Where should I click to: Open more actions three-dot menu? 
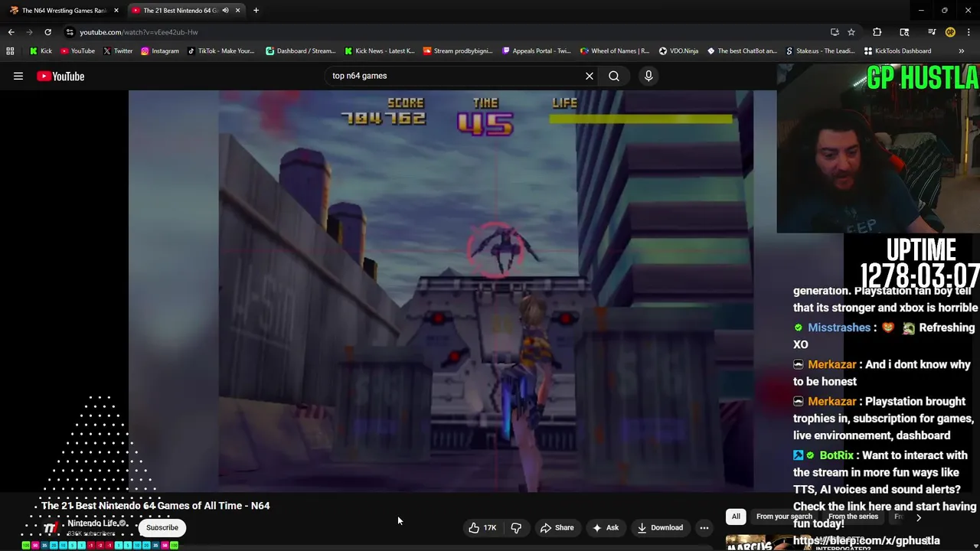pyautogui.click(x=704, y=527)
